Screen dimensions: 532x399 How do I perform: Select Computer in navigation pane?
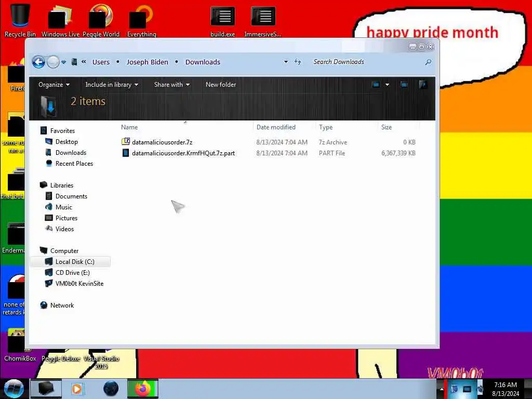tap(64, 251)
